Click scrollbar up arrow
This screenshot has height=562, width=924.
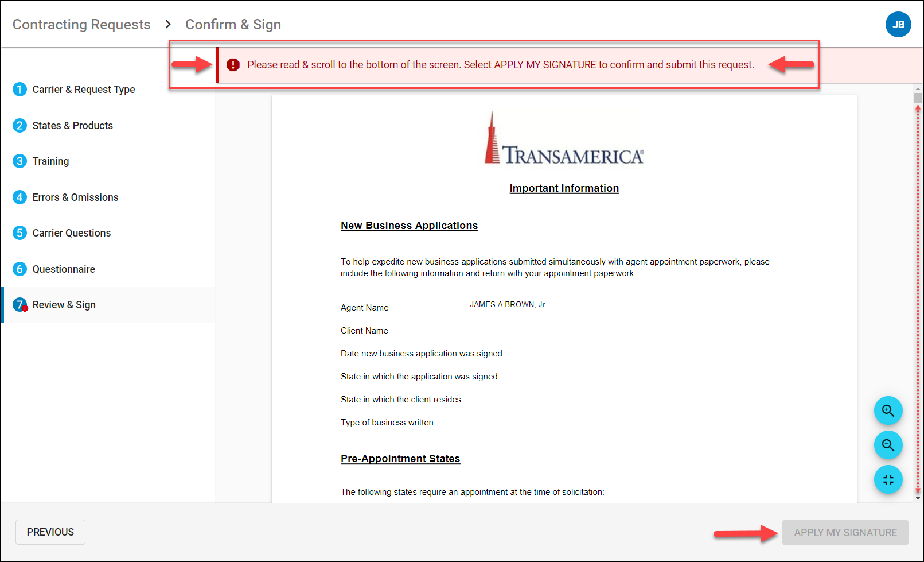(x=918, y=88)
